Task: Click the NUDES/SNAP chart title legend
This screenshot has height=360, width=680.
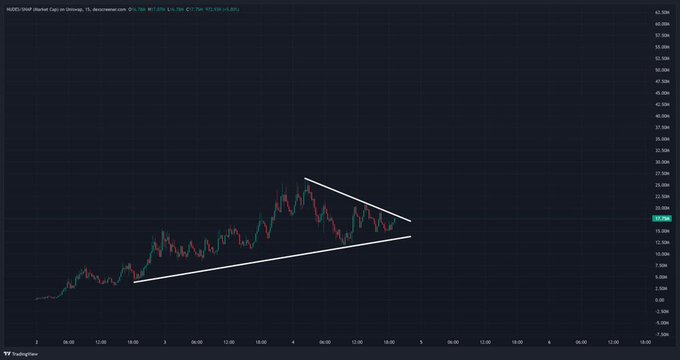Action: 66,9
